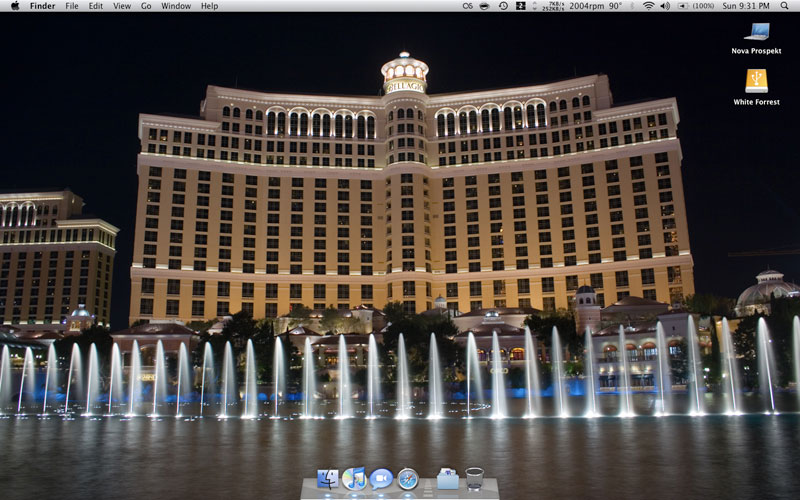This screenshot has width=800, height=500.
Task: Open the Applications folder stack in Dock
Action: tap(447, 479)
